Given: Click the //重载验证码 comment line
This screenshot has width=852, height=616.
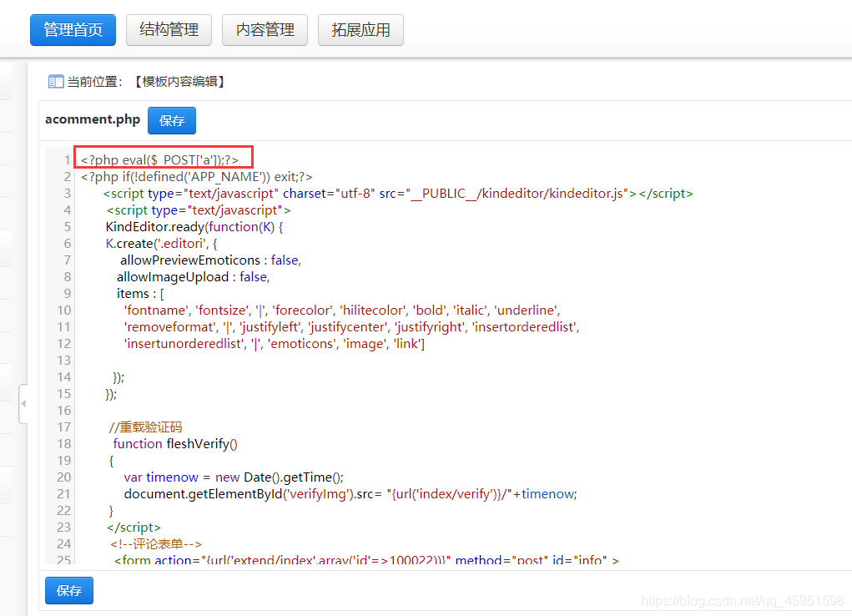Looking at the screenshot, I should (x=146, y=427).
